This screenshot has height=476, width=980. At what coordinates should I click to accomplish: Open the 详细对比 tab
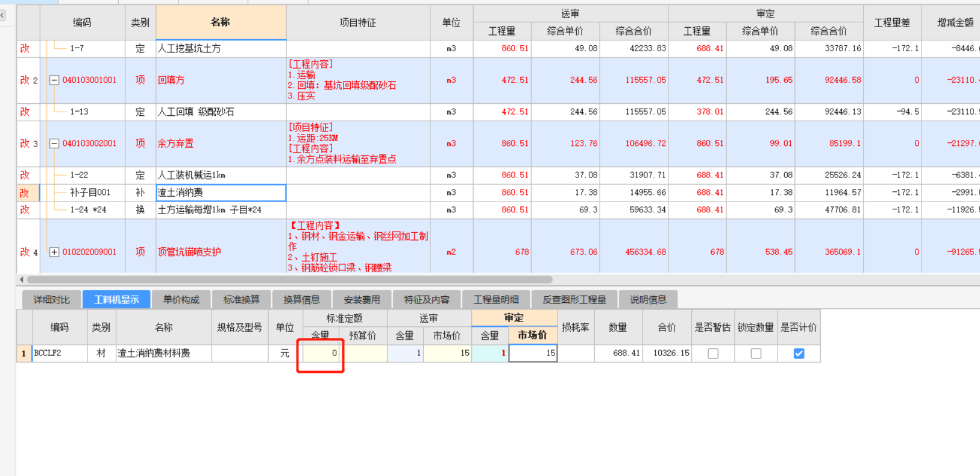pyautogui.click(x=51, y=300)
